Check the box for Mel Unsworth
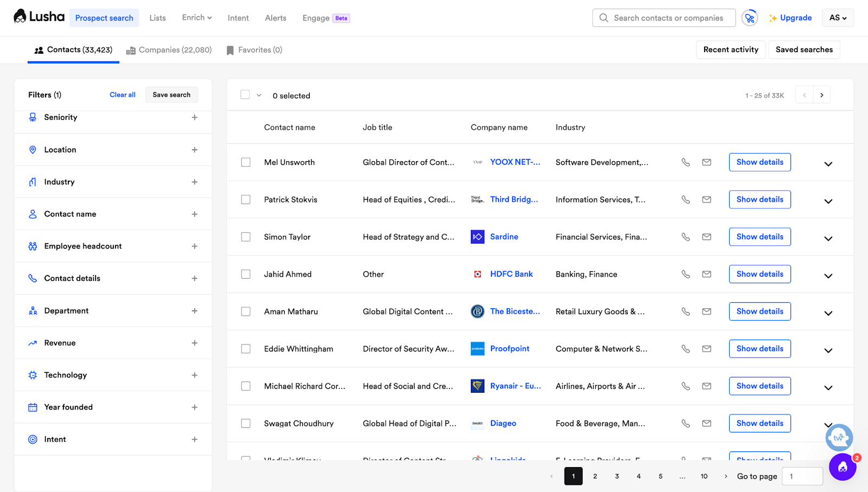This screenshot has height=492, width=868. 246,162
